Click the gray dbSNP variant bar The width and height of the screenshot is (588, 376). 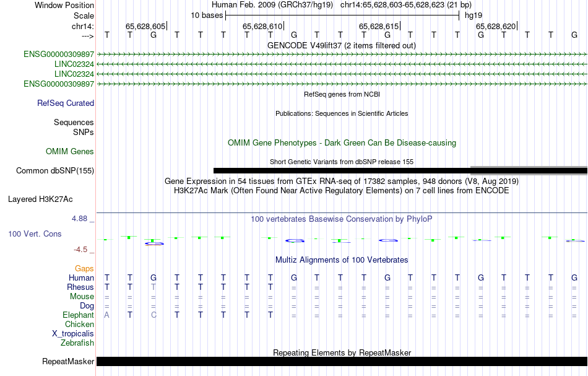(529, 170)
